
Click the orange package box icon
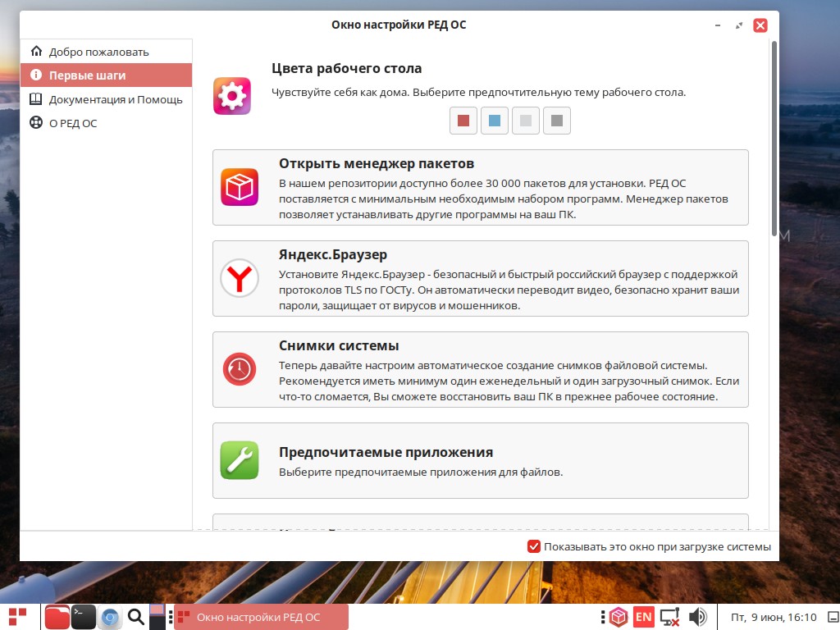pos(240,187)
